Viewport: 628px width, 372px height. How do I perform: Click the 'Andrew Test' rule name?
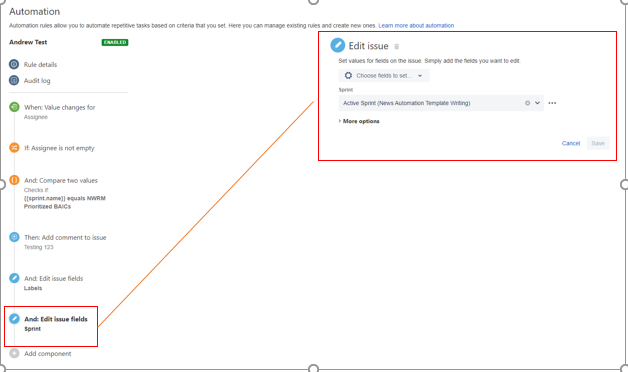coord(28,42)
